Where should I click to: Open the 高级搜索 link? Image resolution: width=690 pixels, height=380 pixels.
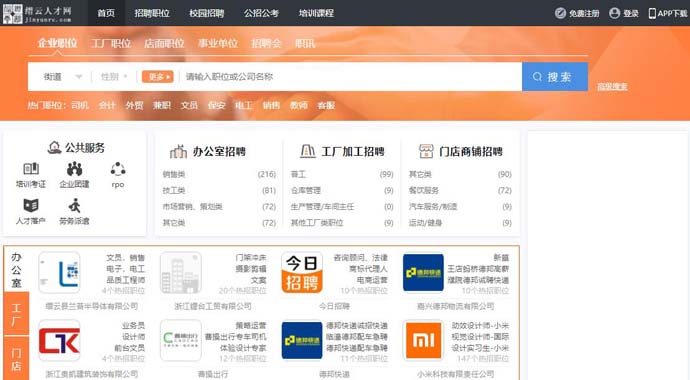(x=612, y=87)
